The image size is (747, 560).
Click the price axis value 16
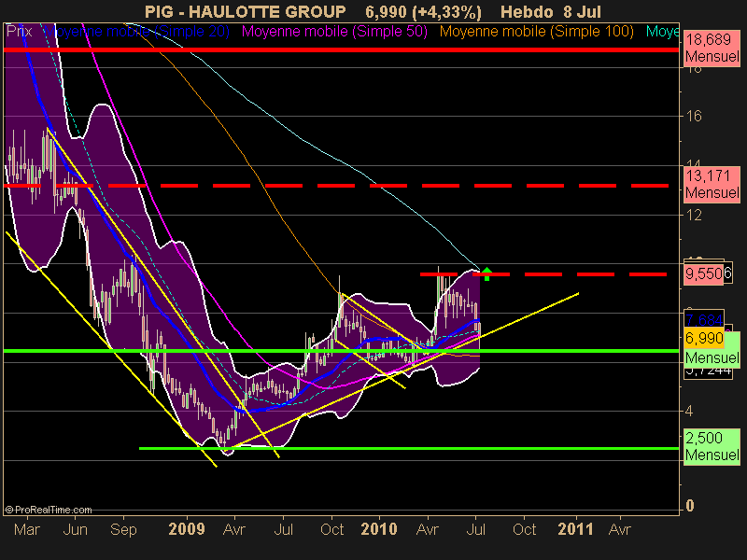point(694,116)
